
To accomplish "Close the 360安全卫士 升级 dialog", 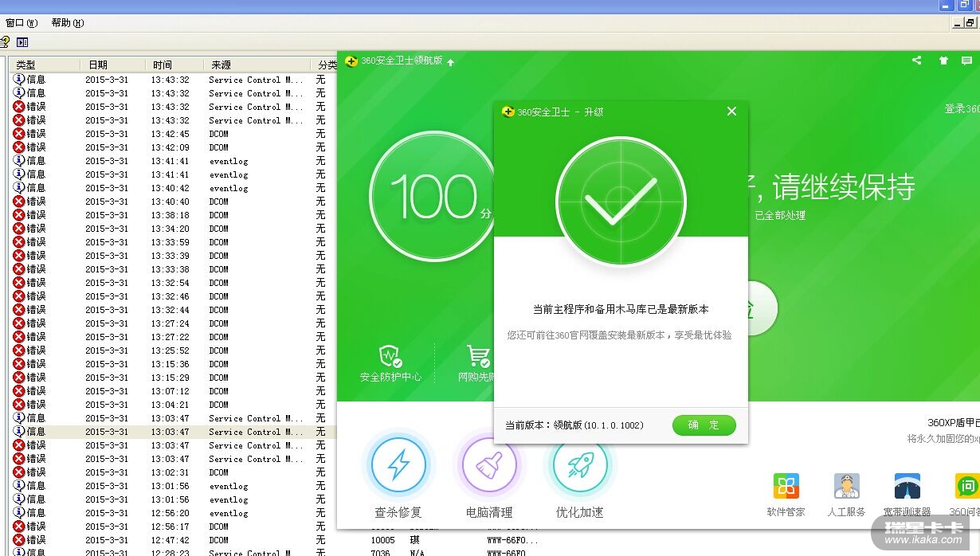I will (731, 112).
